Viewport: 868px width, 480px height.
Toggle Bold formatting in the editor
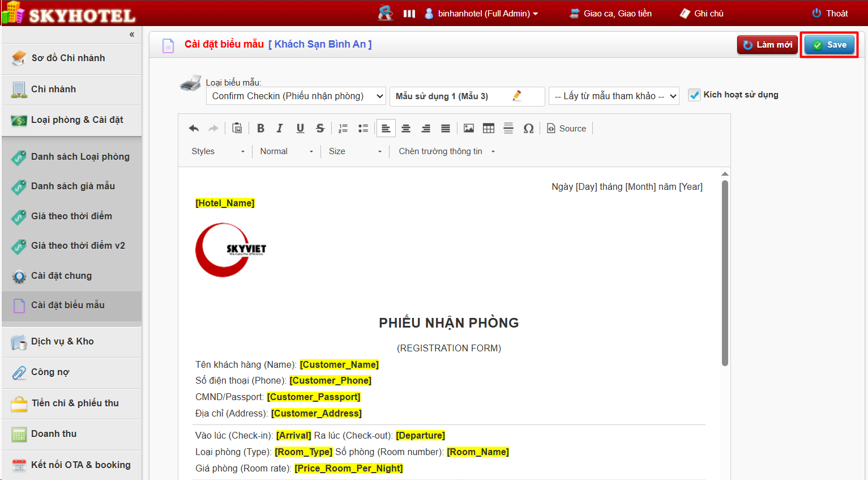tap(260, 129)
